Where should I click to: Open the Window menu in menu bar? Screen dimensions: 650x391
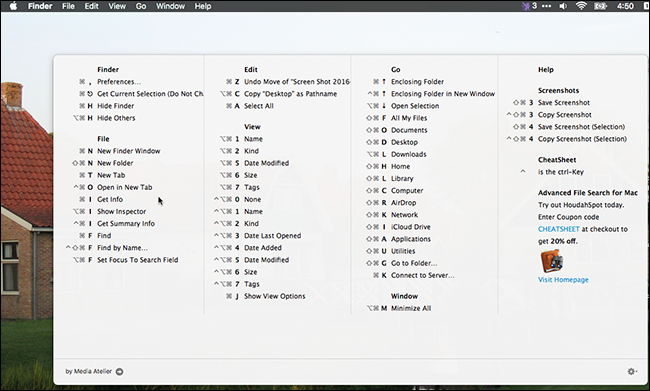(x=170, y=6)
